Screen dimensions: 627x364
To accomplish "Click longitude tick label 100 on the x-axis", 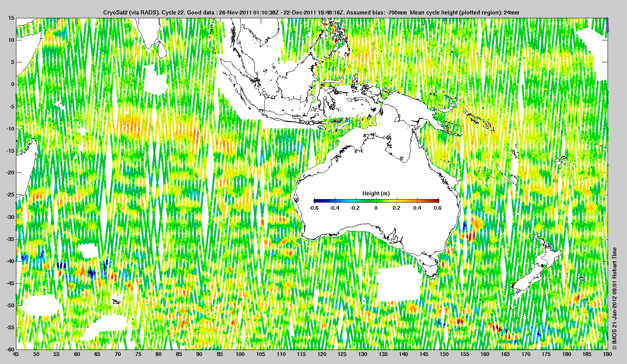I will (240, 354).
